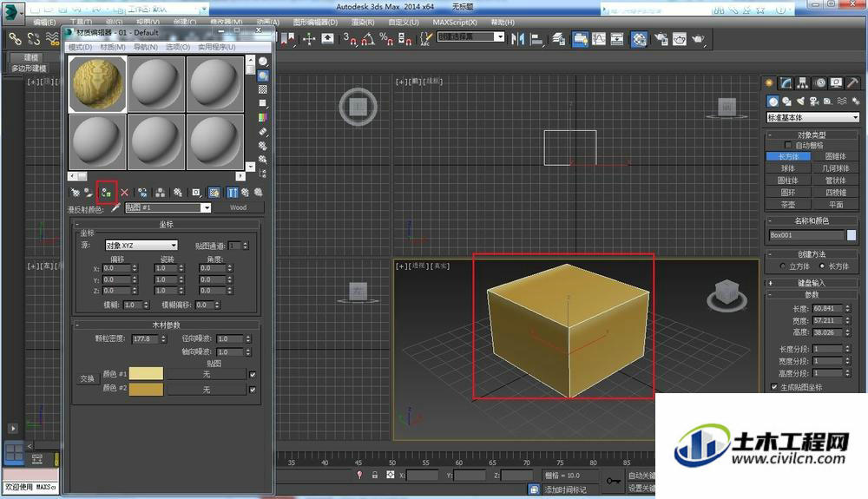The height and width of the screenshot is (499, 868).
Task: Toggle Show Shaded Material in Viewport icon
Action: pos(214,193)
